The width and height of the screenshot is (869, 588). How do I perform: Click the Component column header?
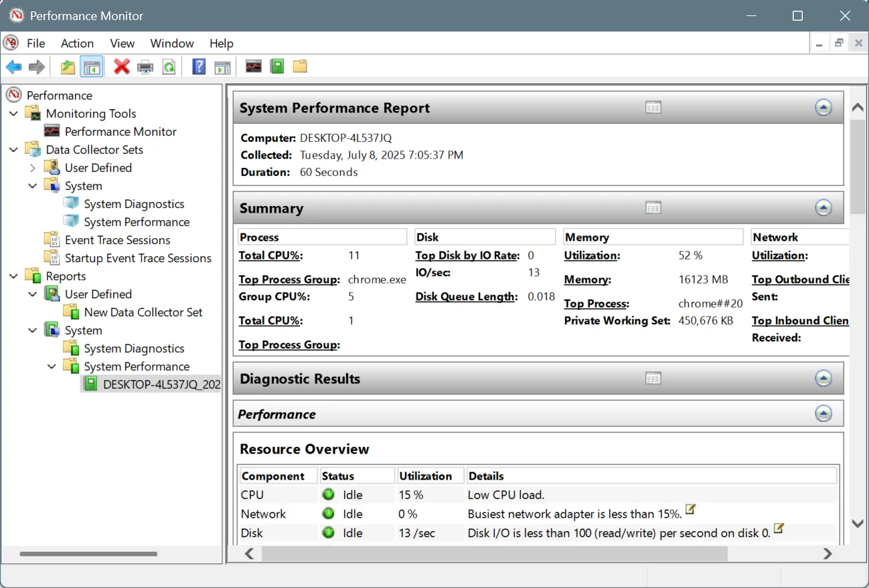pyautogui.click(x=278, y=476)
